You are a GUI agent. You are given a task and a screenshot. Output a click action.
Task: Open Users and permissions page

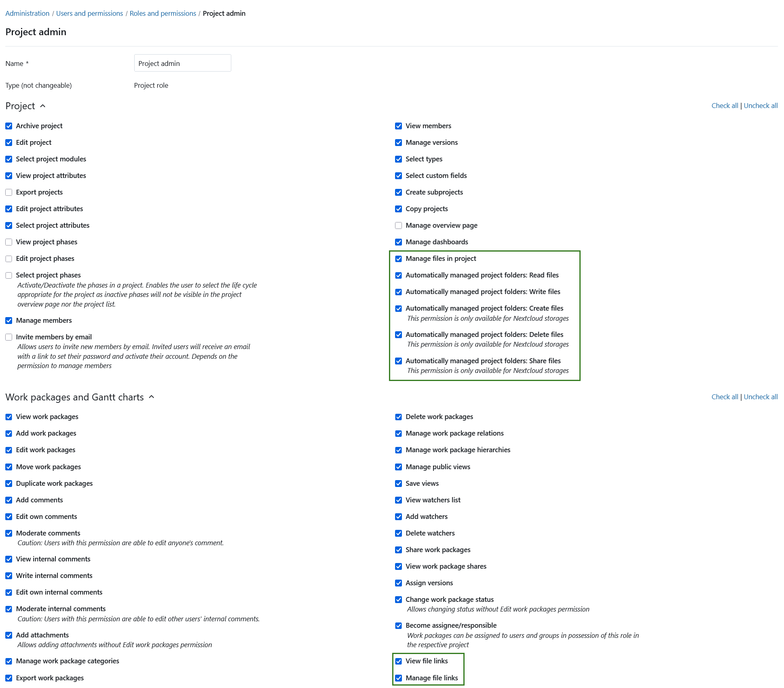(89, 13)
